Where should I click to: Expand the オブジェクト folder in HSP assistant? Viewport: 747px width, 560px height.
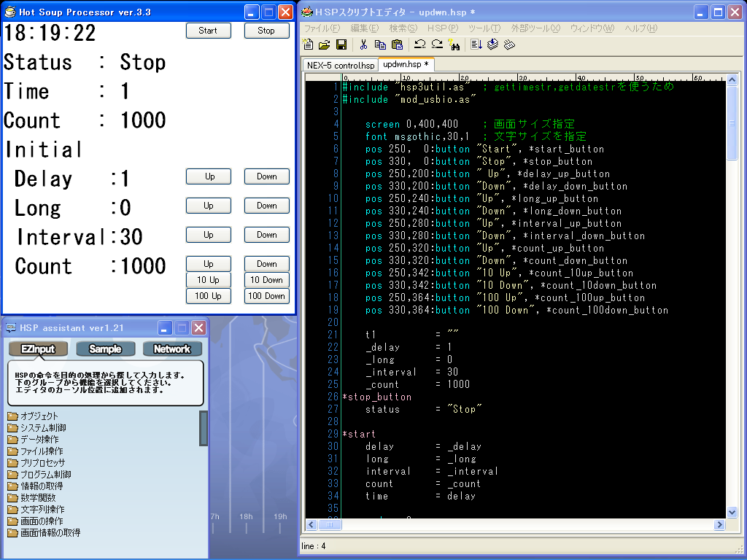point(39,416)
